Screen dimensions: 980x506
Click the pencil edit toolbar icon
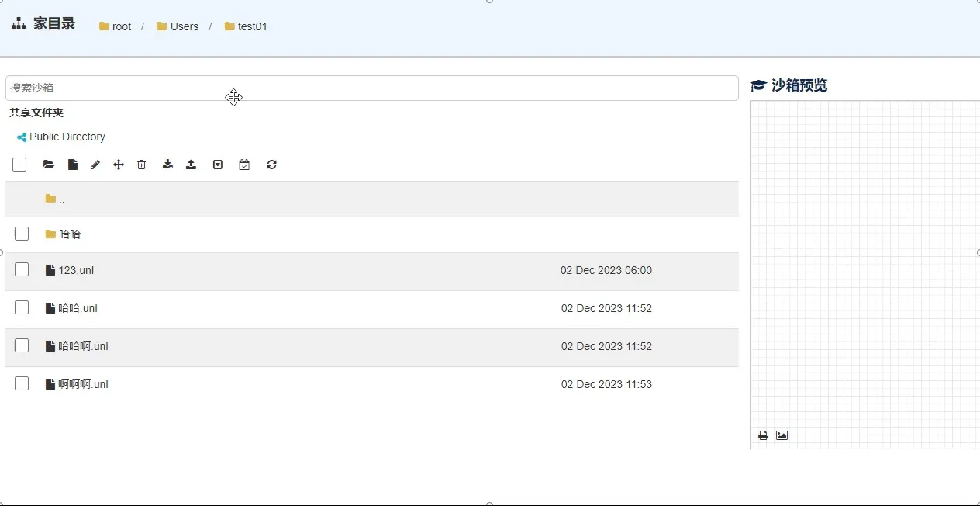tap(95, 165)
